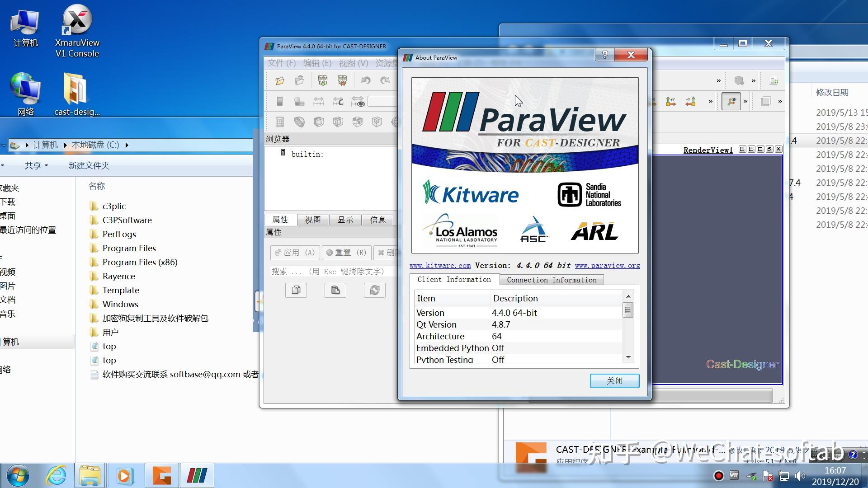The image size is (868, 488).
Task: Expand overflow chevron beside orientation axes button
Action: (x=745, y=102)
